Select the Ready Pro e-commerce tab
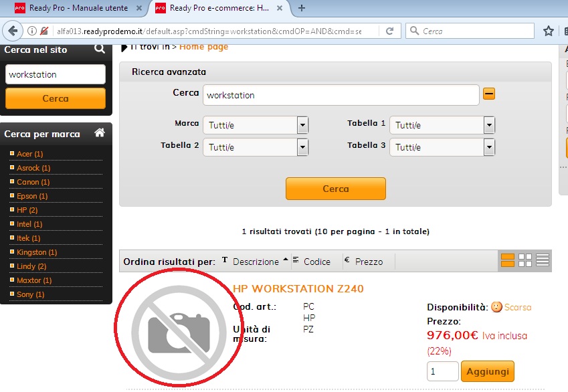The image size is (568, 392). [x=219, y=8]
